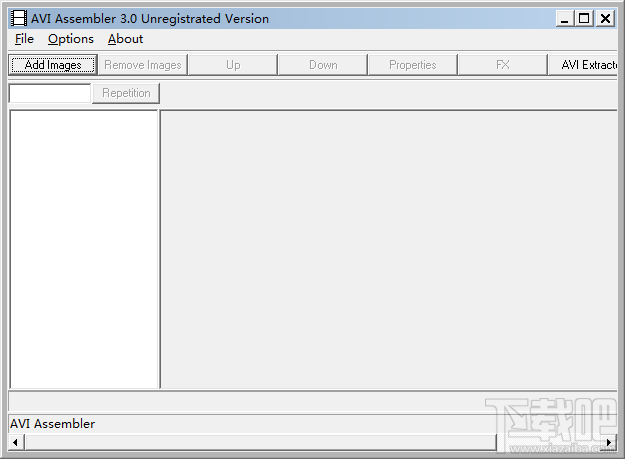Open the File menu

(24, 39)
